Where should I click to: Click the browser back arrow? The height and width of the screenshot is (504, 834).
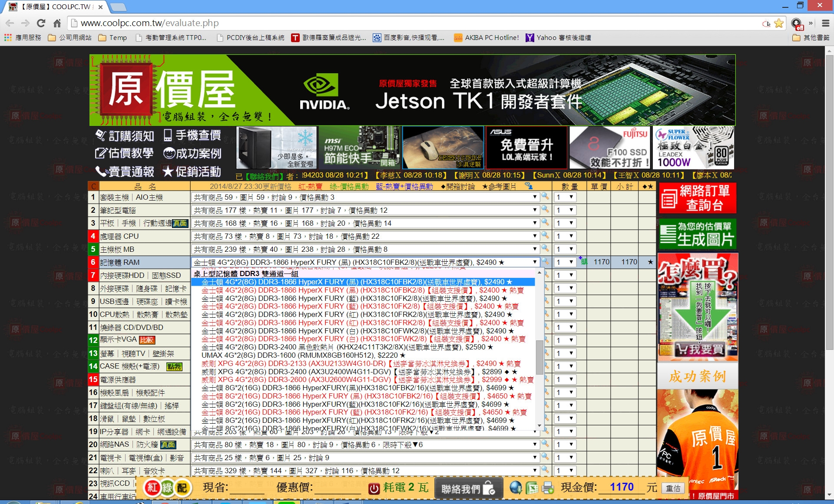(10, 23)
